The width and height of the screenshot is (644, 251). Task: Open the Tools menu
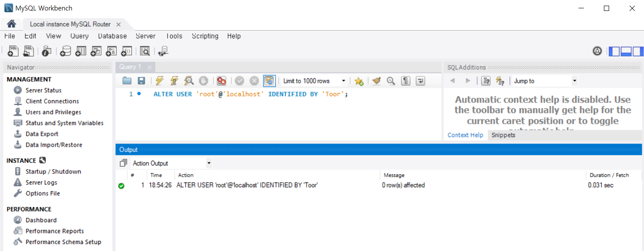174,36
